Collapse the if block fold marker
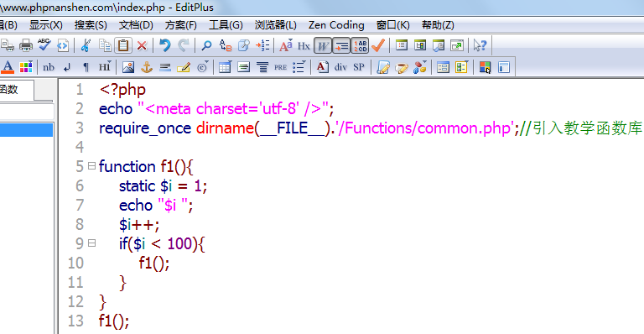The image size is (644, 334). [91, 243]
